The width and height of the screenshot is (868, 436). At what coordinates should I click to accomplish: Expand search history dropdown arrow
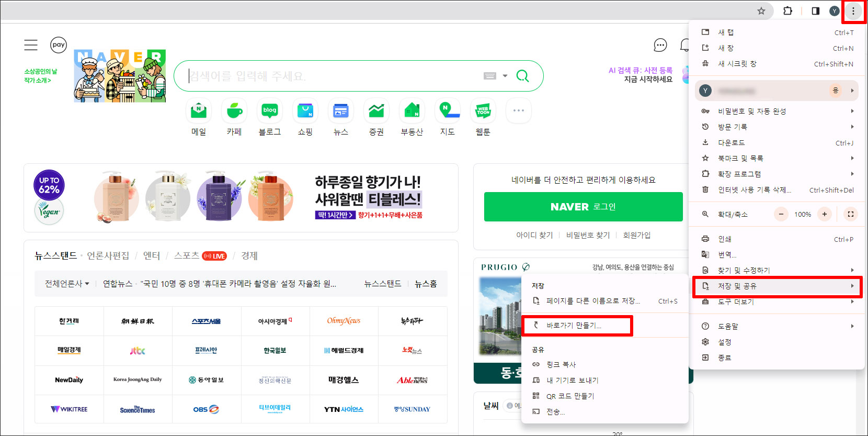tap(505, 76)
